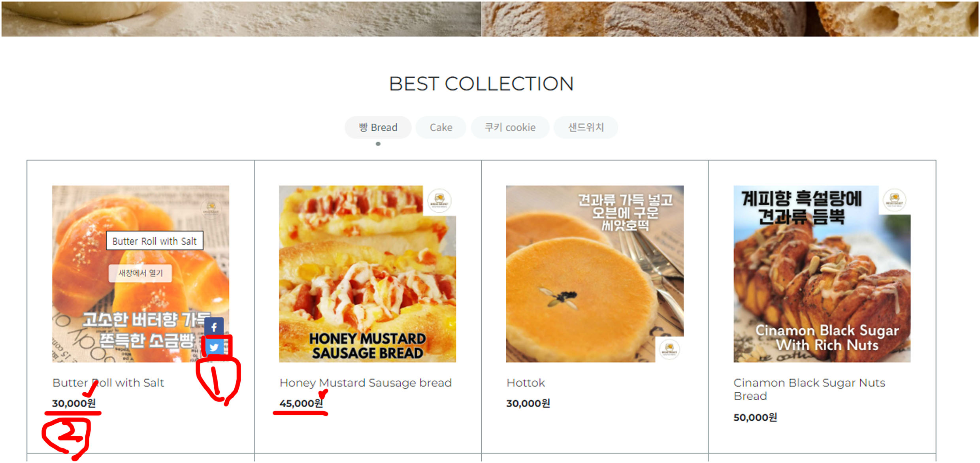Click the Twitter share icon
The image size is (980, 463).
(x=214, y=347)
